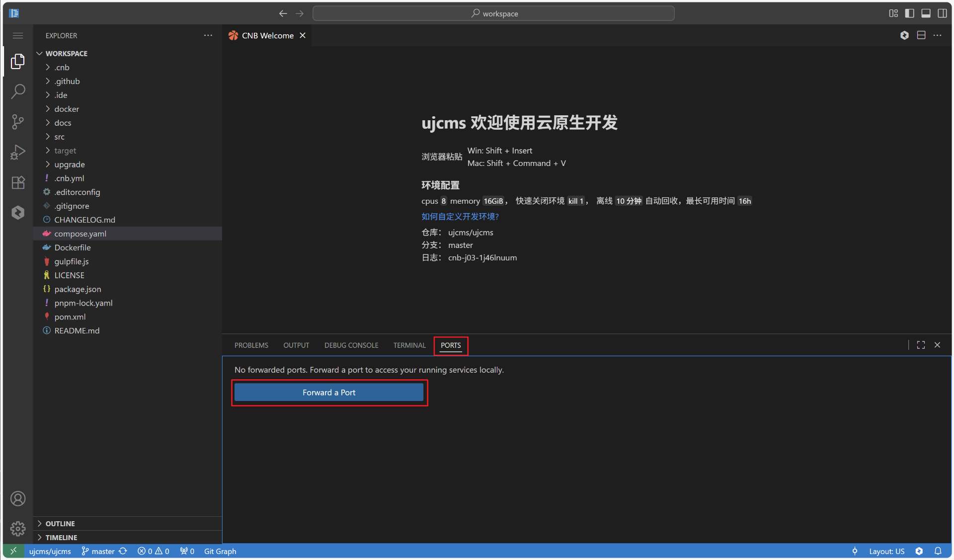Open the Source Control view icon
Image resolution: width=954 pixels, height=560 pixels.
coord(18,122)
